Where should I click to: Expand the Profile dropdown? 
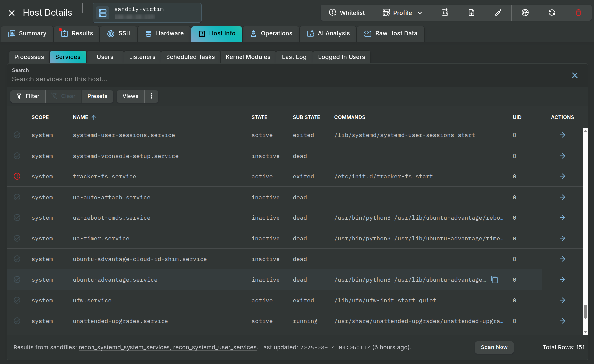click(402, 13)
